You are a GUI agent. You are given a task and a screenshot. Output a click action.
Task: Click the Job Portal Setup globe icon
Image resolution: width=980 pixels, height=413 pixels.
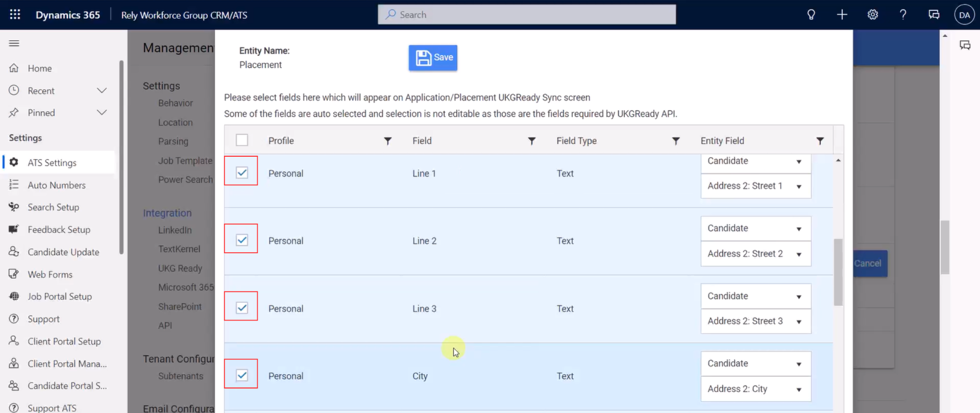[14, 296]
